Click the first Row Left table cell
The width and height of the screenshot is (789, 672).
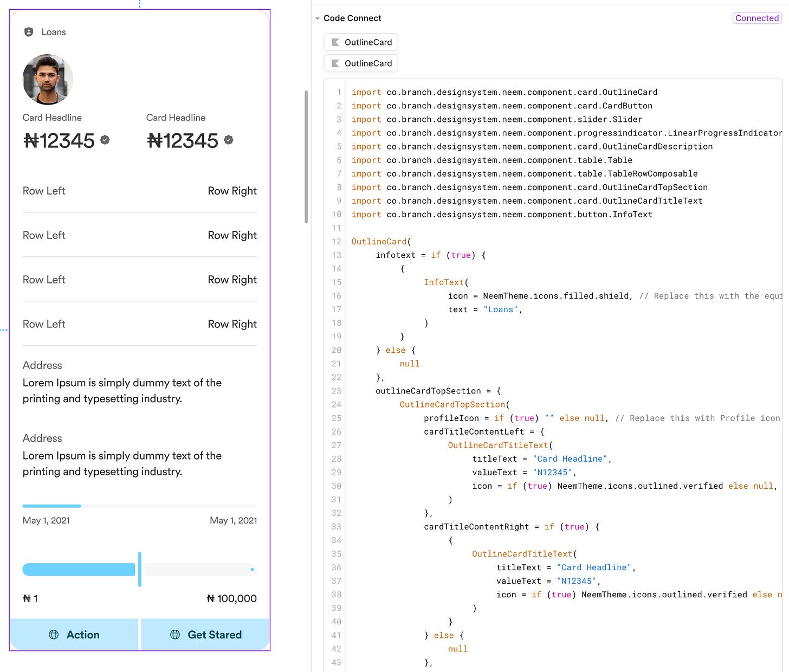coord(44,191)
